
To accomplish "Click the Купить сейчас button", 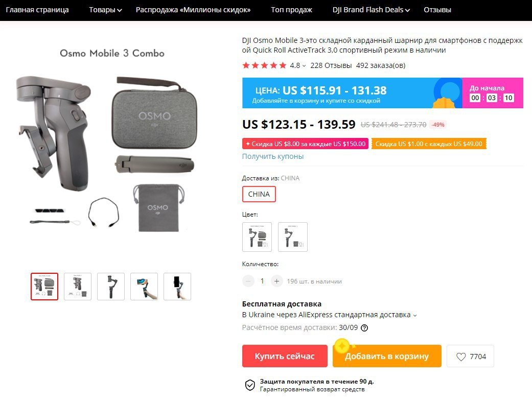I will [x=285, y=356].
